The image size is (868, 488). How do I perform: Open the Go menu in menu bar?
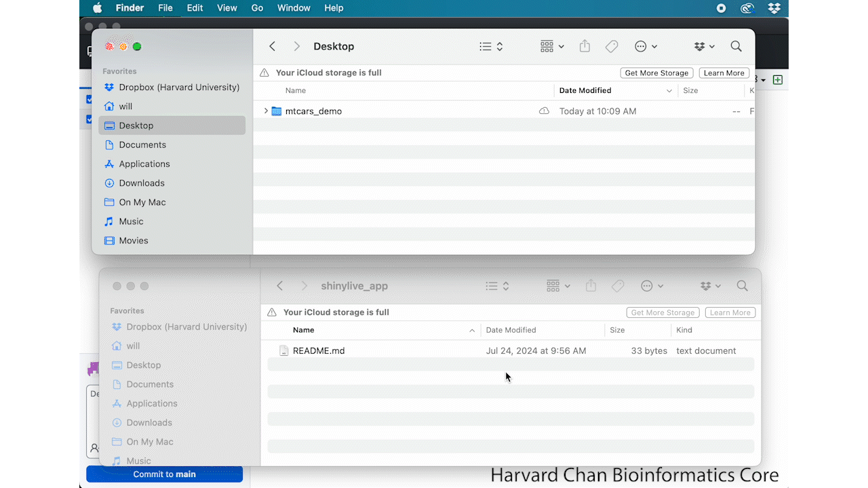pyautogui.click(x=257, y=8)
